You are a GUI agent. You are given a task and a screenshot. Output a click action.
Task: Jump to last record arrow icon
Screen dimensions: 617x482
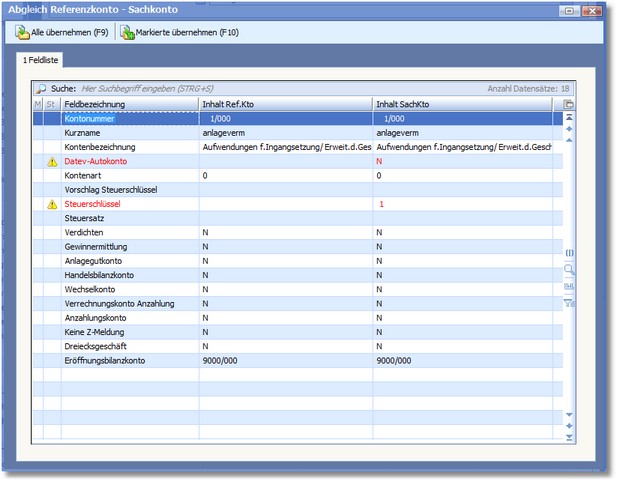[x=569, y=437]
